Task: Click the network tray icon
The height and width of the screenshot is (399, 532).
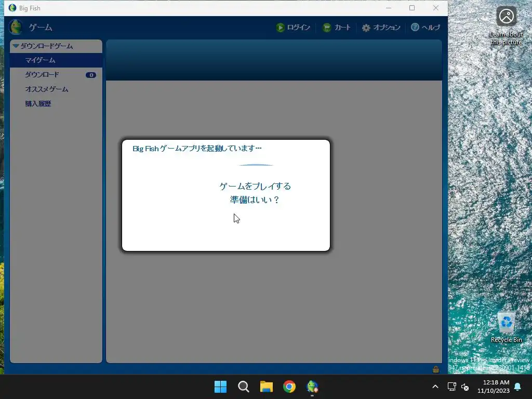Action: click(451, 387)
